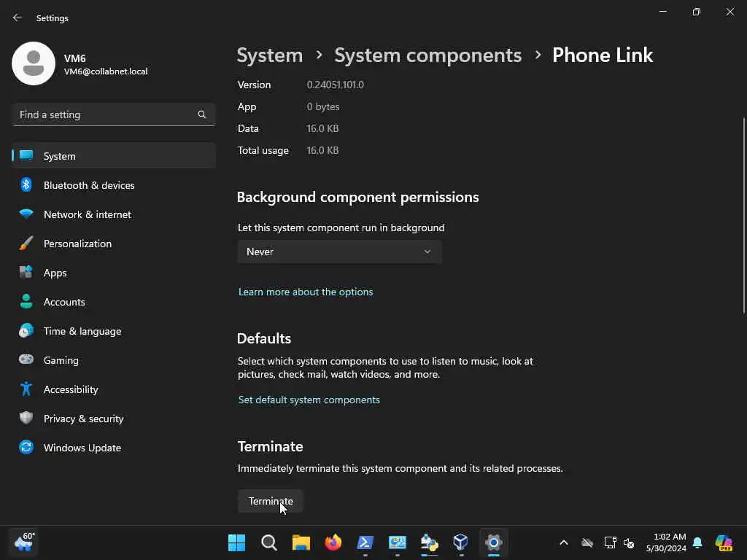Open the Gaming settings section

113,360
